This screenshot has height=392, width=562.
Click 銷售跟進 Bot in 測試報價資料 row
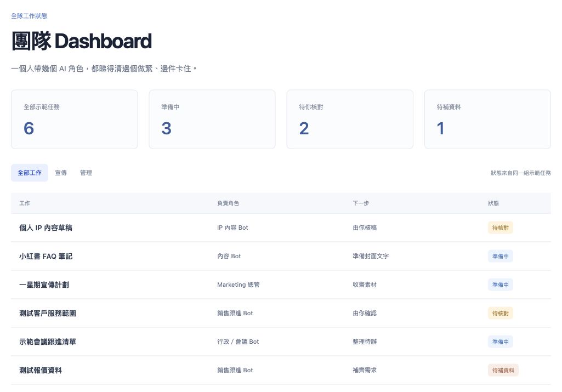click(x=235, y=370)
